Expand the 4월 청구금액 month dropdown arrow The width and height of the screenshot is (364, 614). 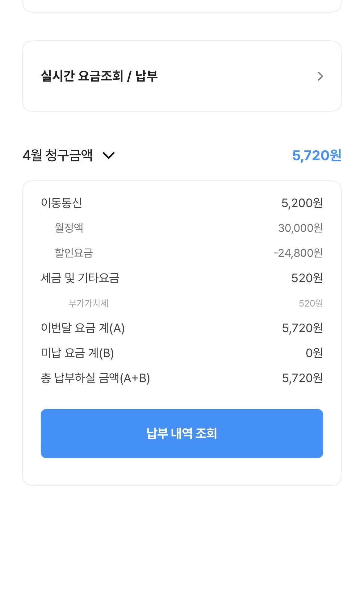click(109, 155)
